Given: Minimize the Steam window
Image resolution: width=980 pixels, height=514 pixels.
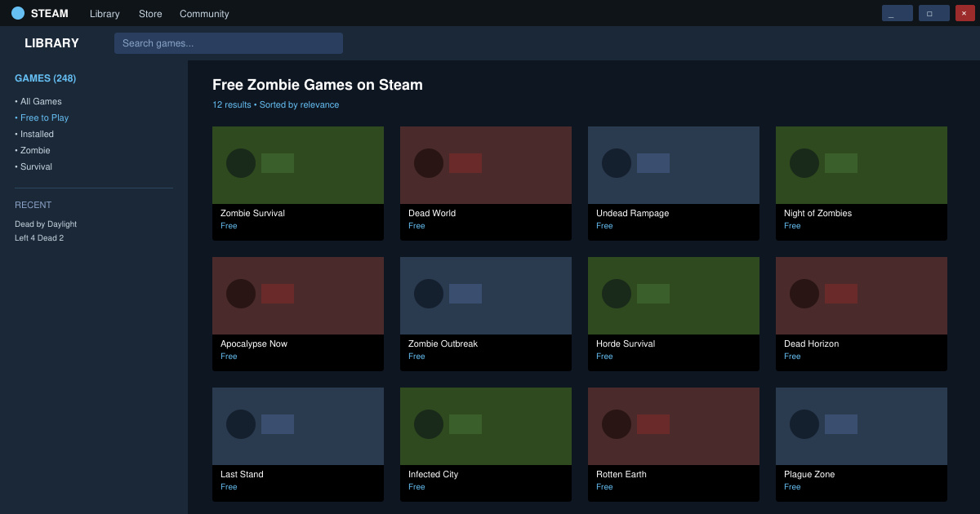Looking at the screenshot, I should [x=898, y=13].
